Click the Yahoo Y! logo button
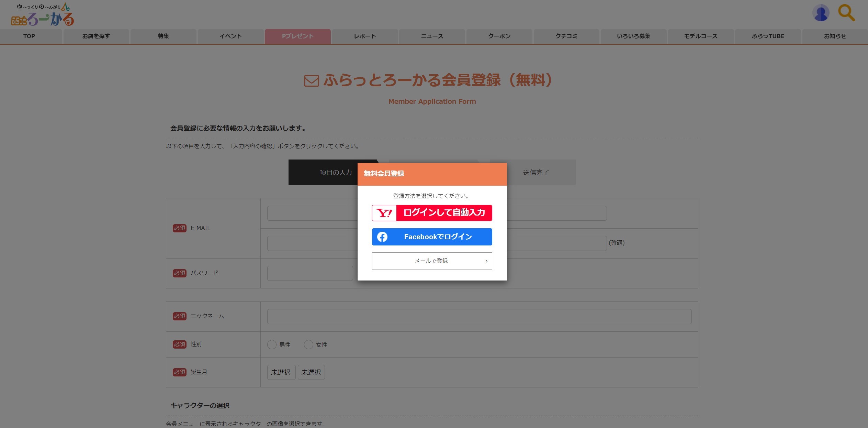Image resolution: width=868 pixels, height=428 pixels. click(384, 213)
